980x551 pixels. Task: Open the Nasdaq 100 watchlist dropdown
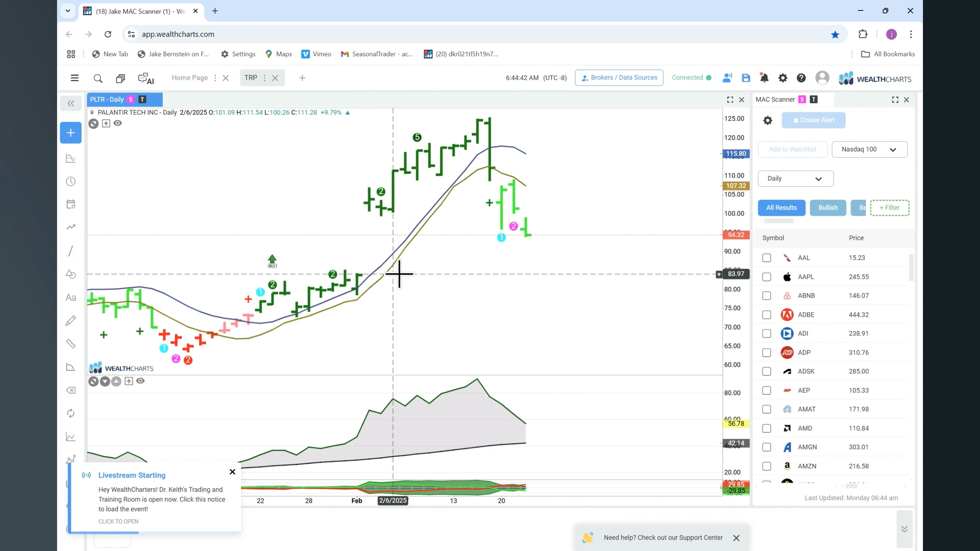pyautogui.click(x=869, y=149)
